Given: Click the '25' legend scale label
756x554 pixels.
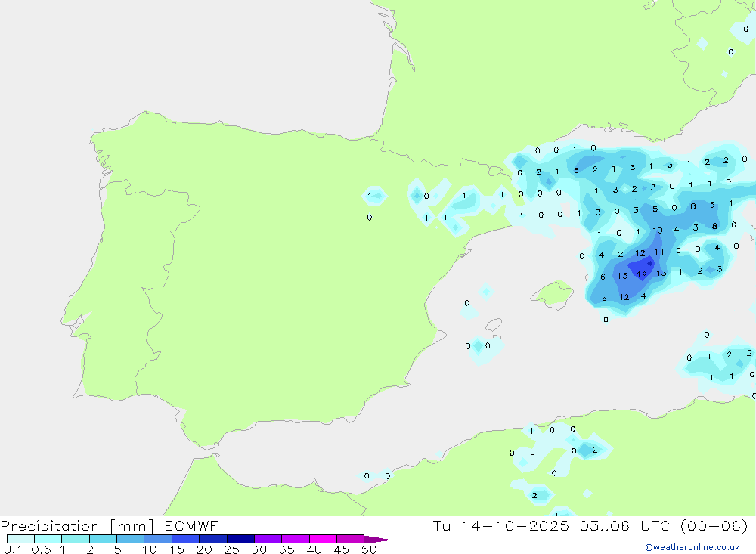Looking at the screenshot, I should point(231,549).
